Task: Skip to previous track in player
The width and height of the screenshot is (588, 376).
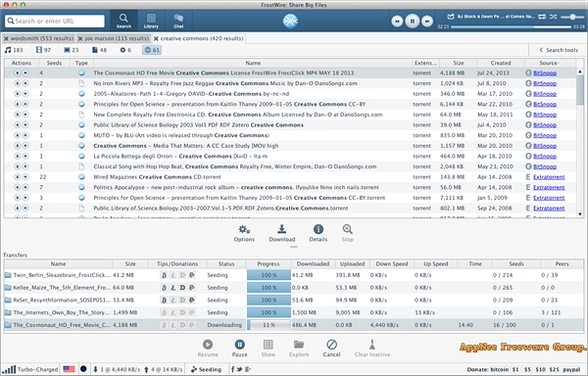Action: coord(397,22)
